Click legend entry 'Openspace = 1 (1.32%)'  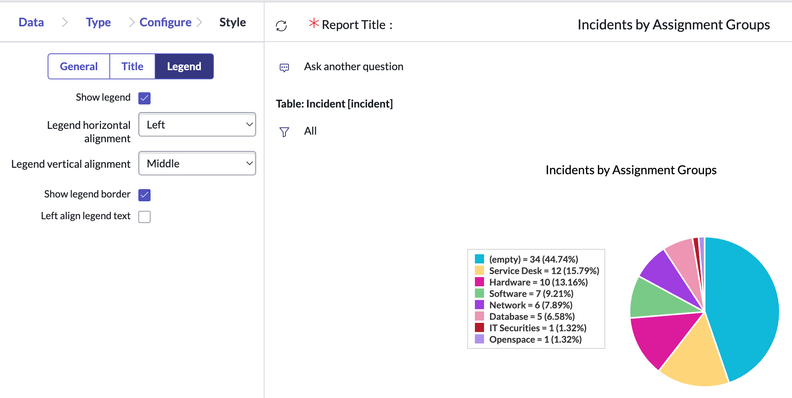(x=535, y=339)
